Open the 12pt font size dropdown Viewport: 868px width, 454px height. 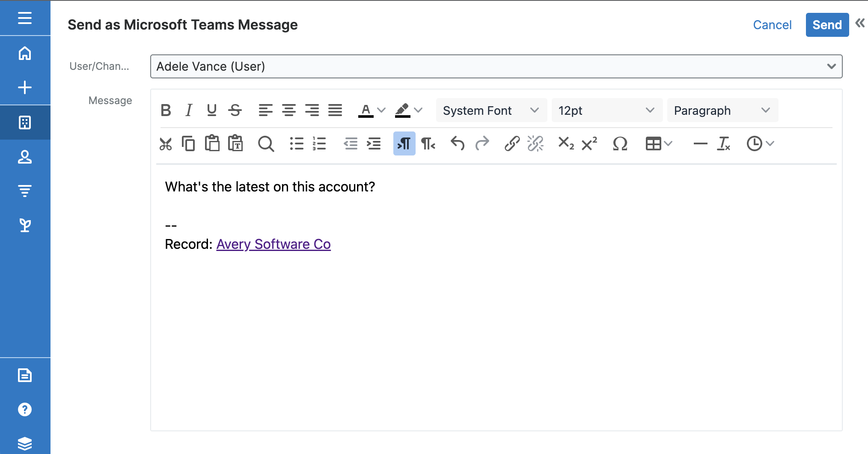coord(606,110)
